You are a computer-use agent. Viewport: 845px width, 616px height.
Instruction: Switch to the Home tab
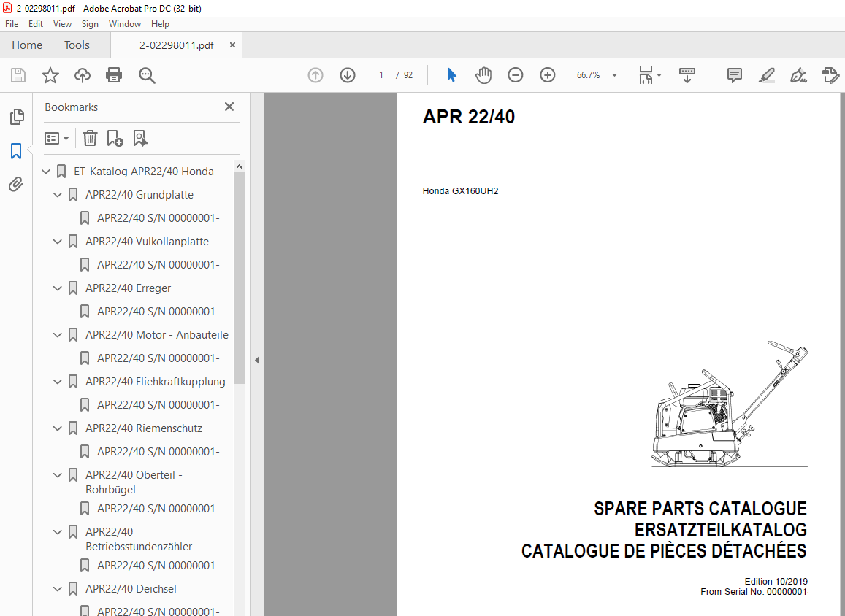tap(27, 45)
